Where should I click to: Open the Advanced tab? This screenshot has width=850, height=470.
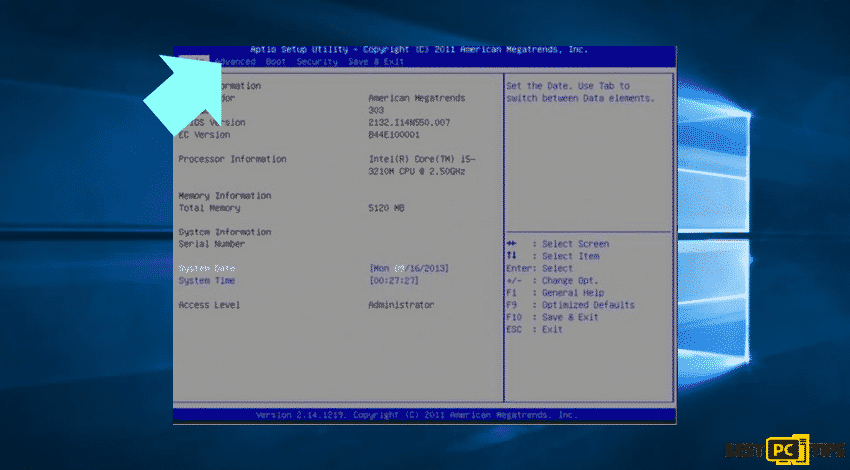point(236,62)
